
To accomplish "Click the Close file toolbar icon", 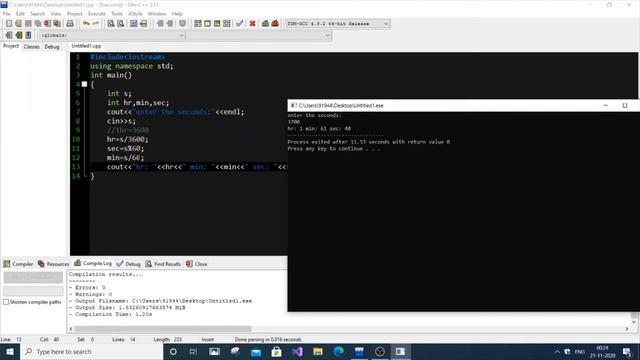I will click(47, 24).
